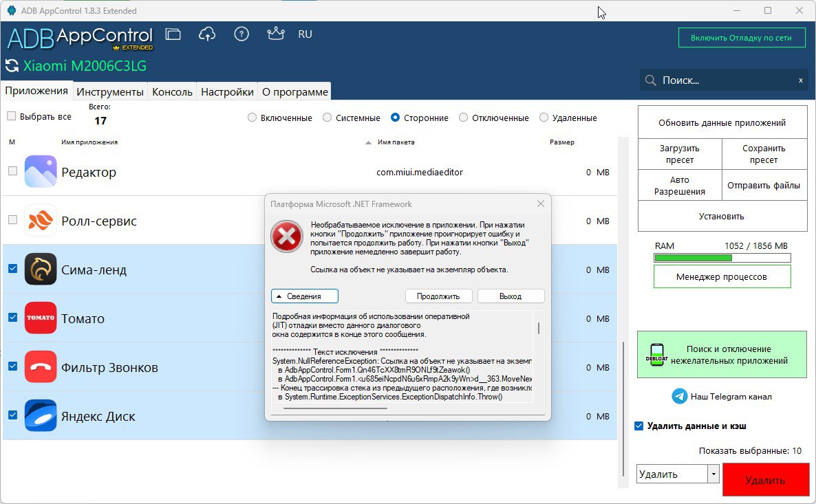Switch to the Приложения tab

pyautogui.click(x=36, y=91)
